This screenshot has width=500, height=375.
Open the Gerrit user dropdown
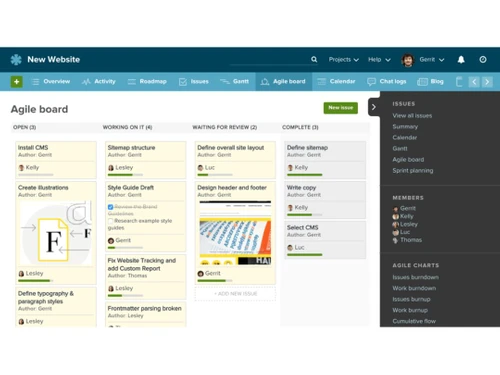click(x=432, y=60)
